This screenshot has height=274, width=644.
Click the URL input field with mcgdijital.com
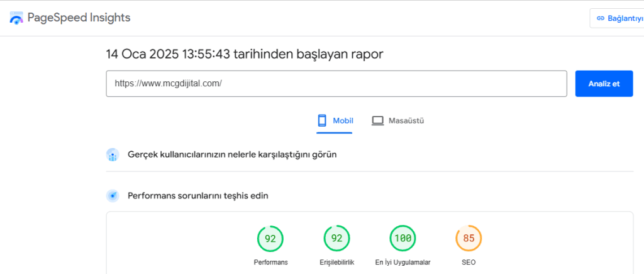[x=336, y=84]
